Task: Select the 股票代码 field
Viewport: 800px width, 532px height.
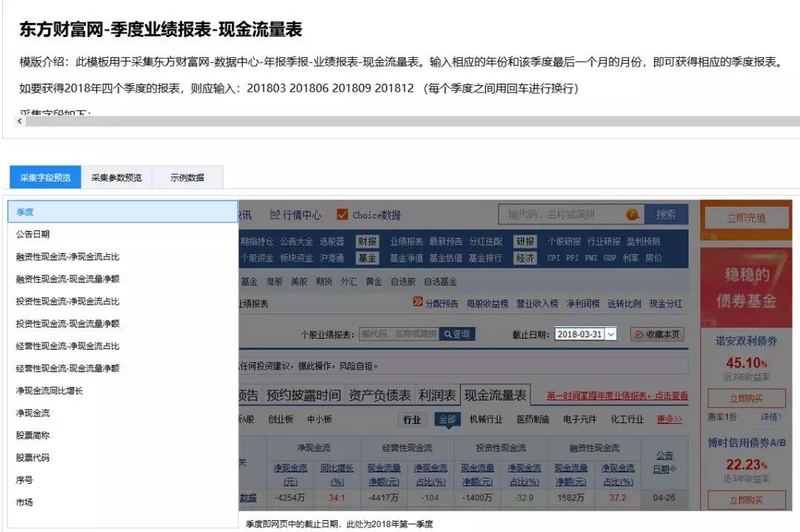Action: (123, 457)
